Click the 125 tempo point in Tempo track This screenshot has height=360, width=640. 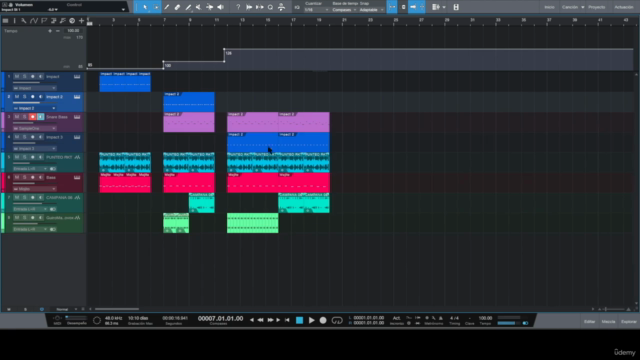click(x=225, y=50)
